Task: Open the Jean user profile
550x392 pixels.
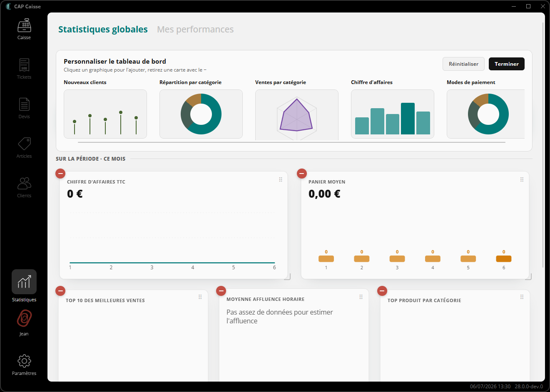Action: pyautogui.click(x=24, y=323)
